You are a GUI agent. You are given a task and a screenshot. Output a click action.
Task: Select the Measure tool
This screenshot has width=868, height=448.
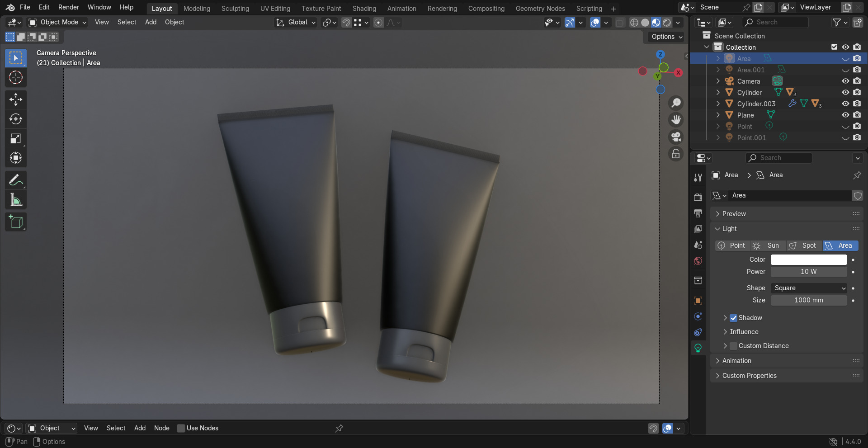[16, 200]
